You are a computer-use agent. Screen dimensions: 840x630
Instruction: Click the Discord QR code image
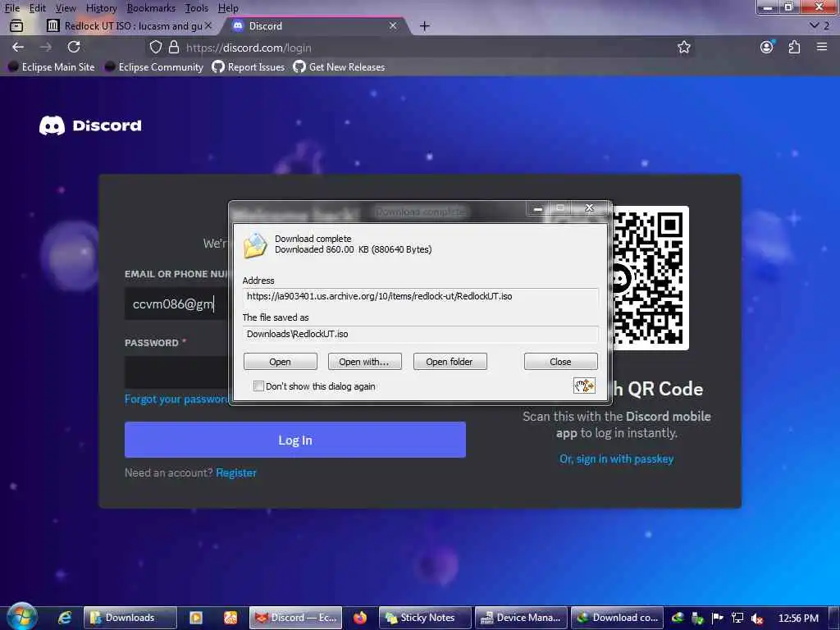(650, 278)
